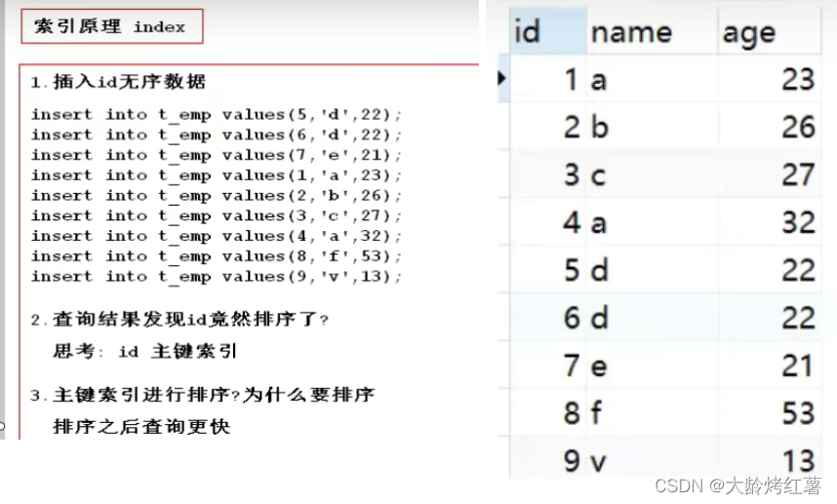
Task: Click name cell 'a' in row 1
Action: click(x=652, y=79)
